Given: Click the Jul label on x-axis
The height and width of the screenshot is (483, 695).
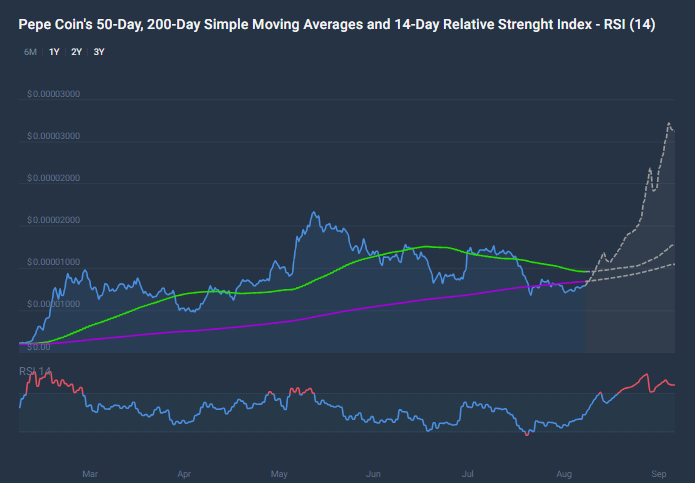Looking at the screenshot, I should (x=468, y=474).
